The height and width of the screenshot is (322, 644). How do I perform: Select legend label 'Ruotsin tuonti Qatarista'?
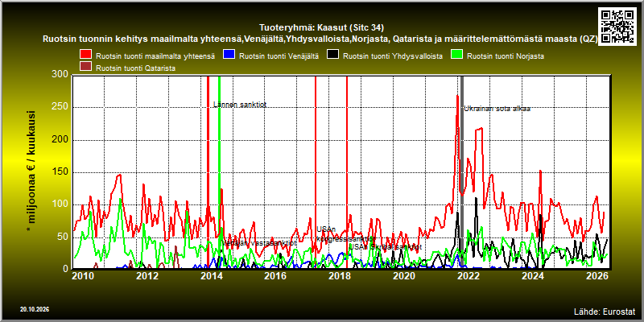(135, 68)
